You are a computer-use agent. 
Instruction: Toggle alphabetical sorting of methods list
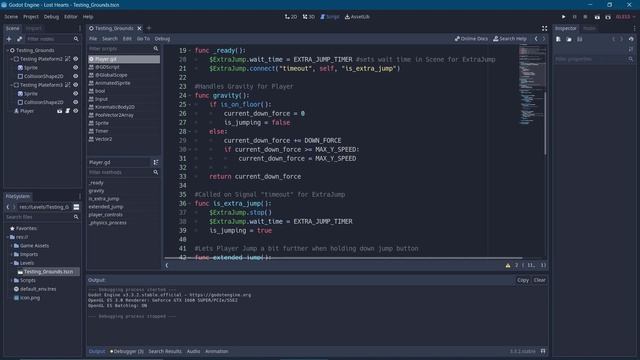(156, 162)
